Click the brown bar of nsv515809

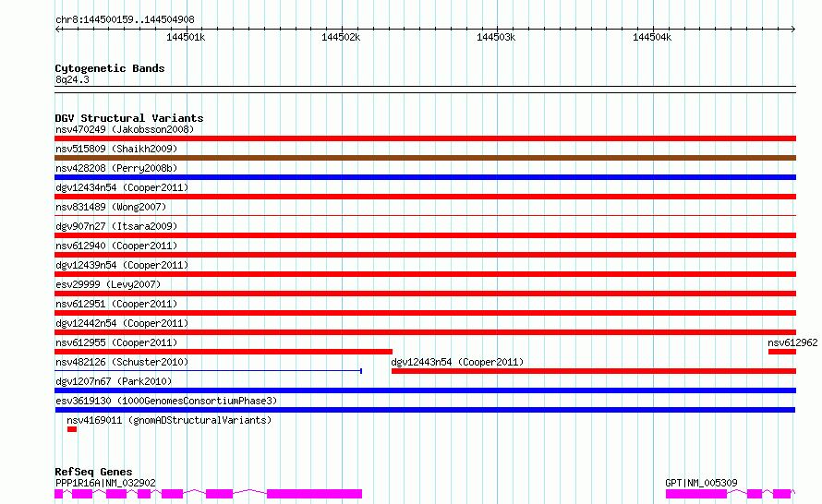click(x=425, y=158)
